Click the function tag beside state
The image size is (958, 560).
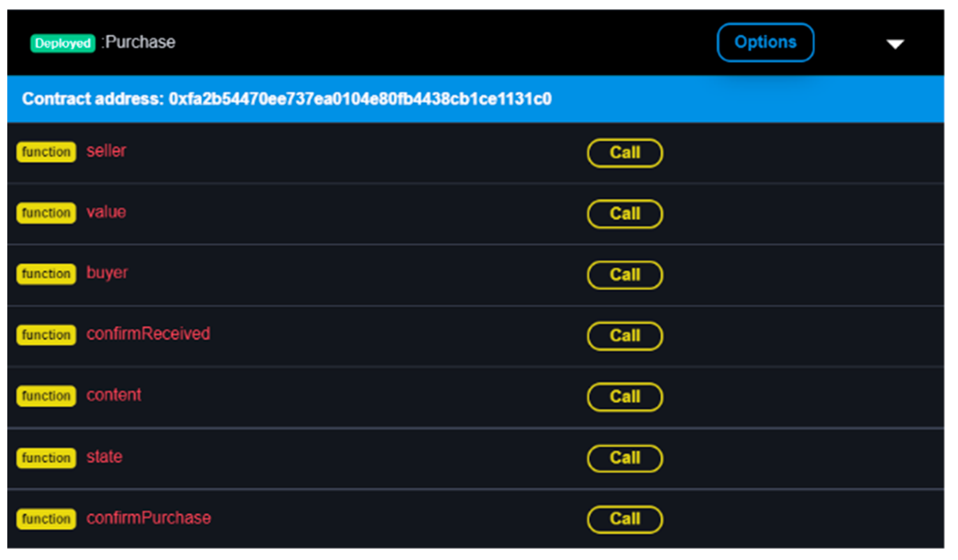[46, 458]
